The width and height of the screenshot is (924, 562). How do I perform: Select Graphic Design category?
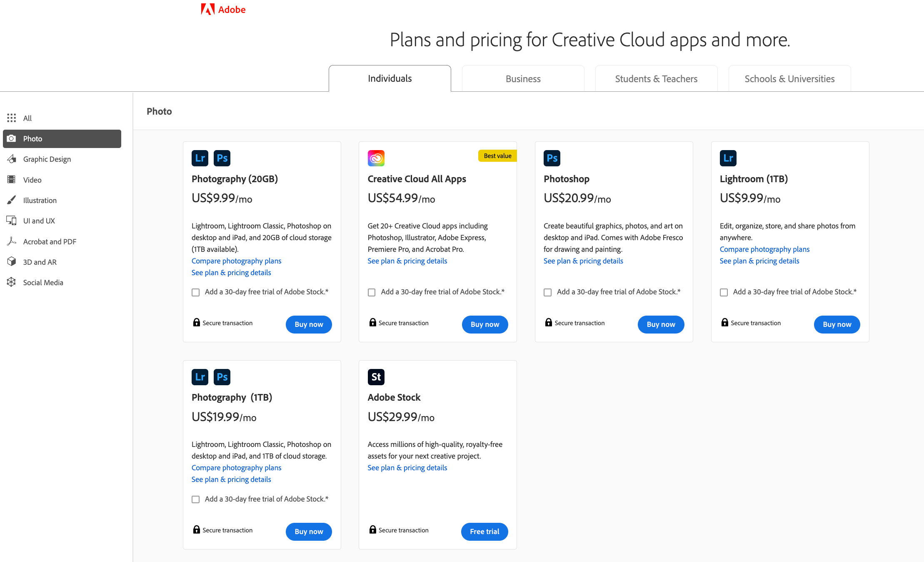tap(62, 159)
